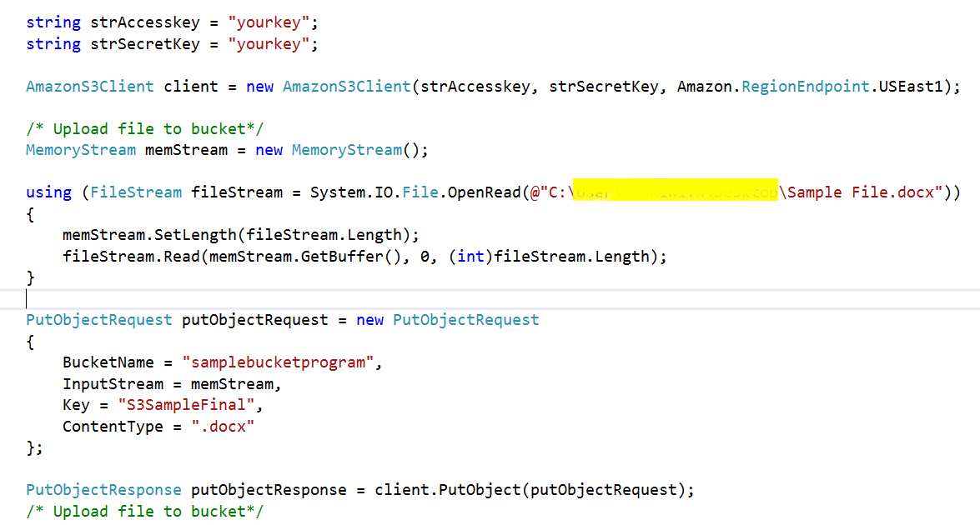Click the strSecretKey variable declaration
980x525 pixels.
click(145, 44)
